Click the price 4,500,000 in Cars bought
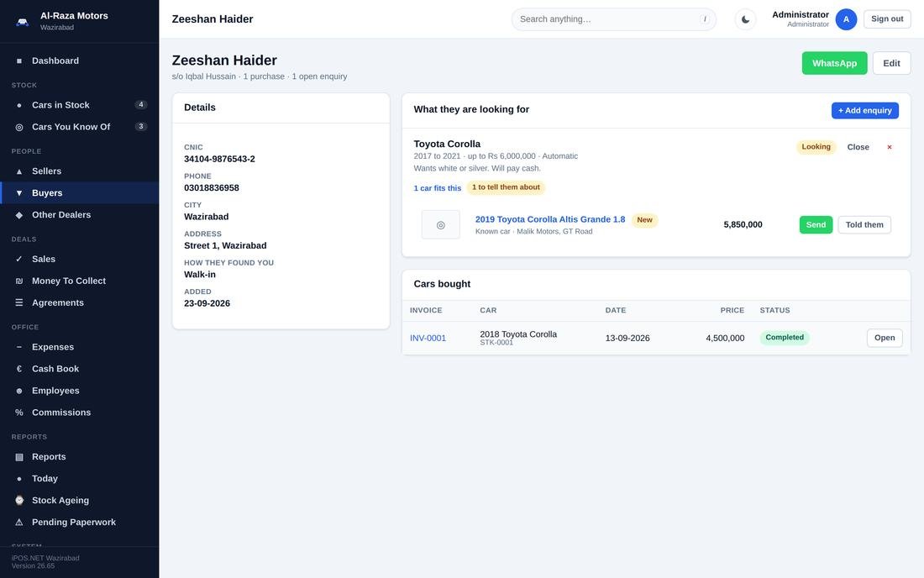This screenshot has width=924, height=578. point(725,339)
